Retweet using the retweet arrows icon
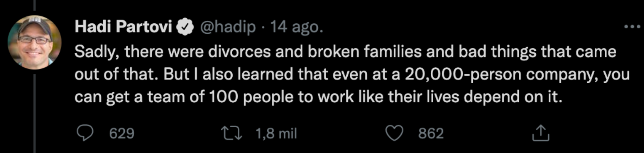 point(235,134)
